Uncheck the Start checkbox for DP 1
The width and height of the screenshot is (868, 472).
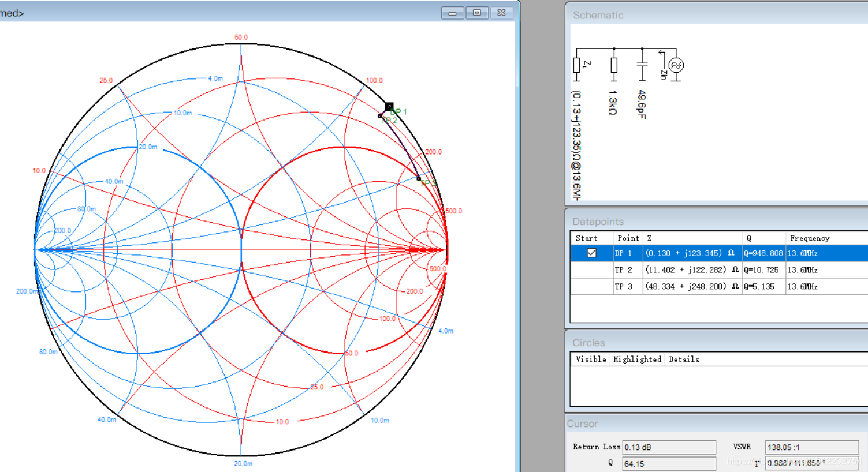pyautogui.click(x=591, y=253)
